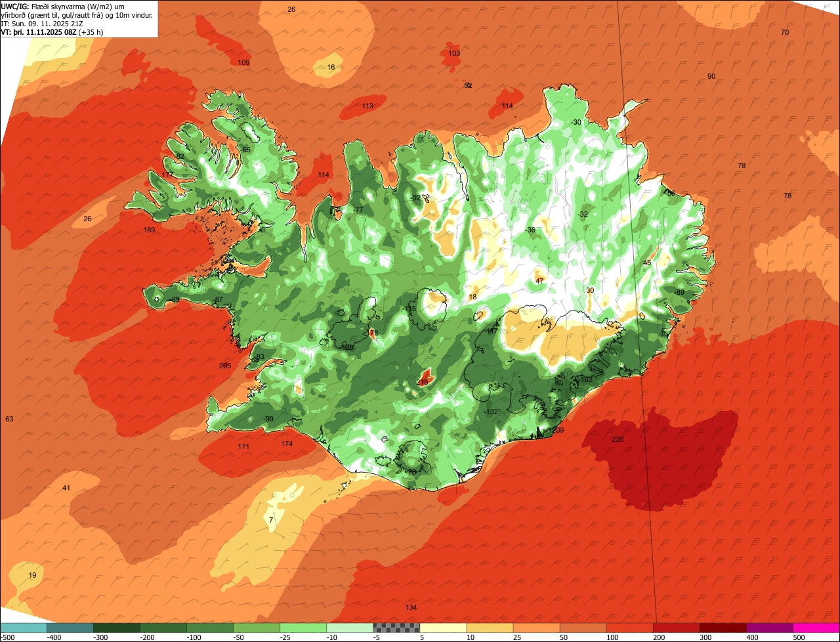This screenshot has width=840, height=642.
Task: Click the '209' value on the southeast coast
Action: pyautogui.click(x=558, y=431)
